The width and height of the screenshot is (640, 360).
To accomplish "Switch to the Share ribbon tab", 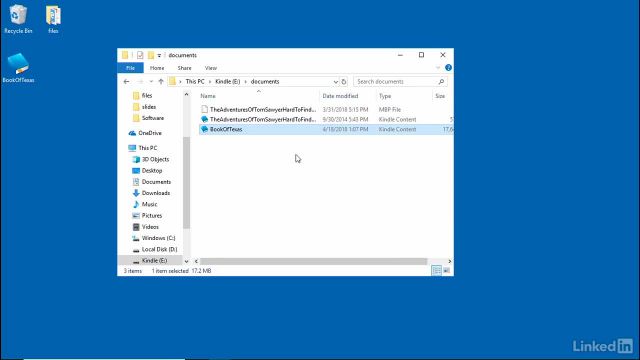I will (x=184, y=68).
